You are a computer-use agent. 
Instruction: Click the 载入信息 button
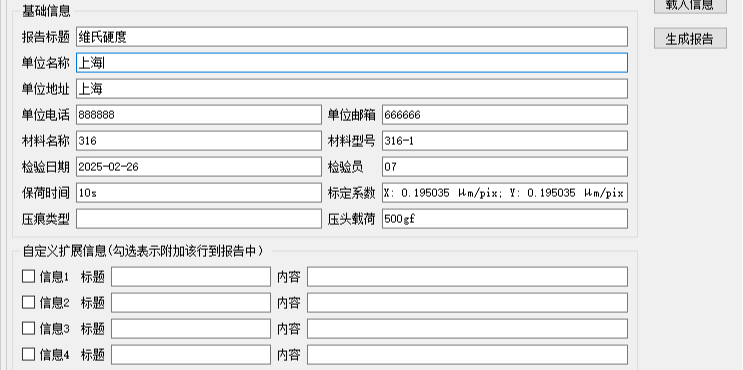tap(690, 5)
